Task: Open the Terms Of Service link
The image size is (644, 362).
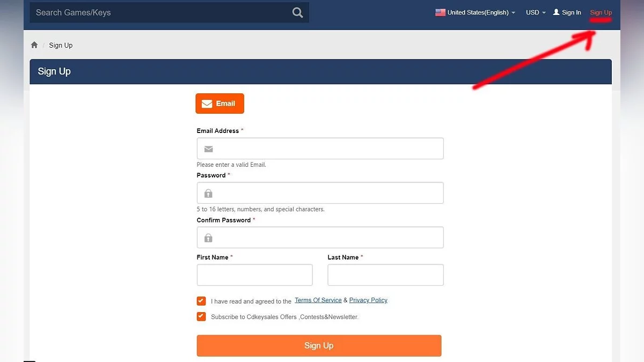Action: (x=318, y=300)
